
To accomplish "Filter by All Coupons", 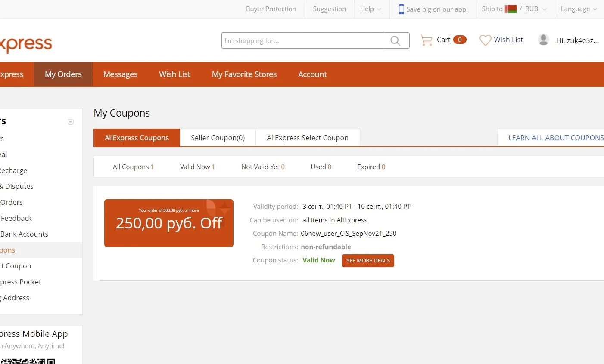I will [x=133, y=167].
